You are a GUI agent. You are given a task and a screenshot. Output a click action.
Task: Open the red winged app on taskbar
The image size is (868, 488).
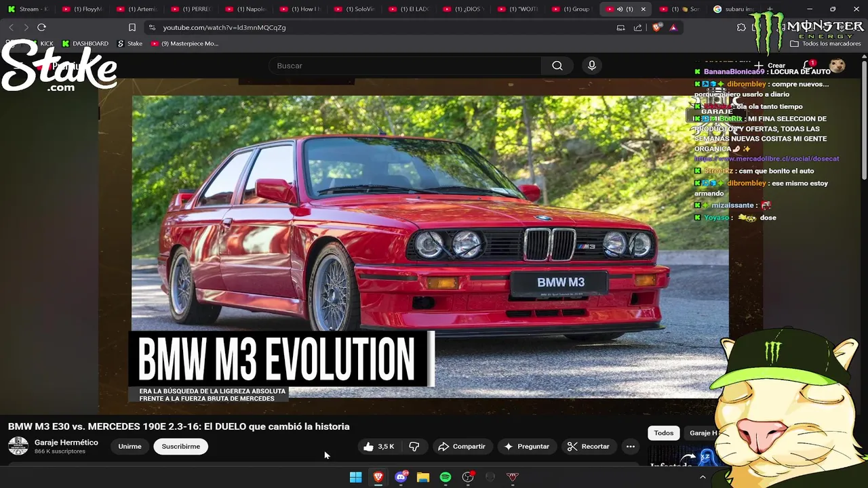513,477
